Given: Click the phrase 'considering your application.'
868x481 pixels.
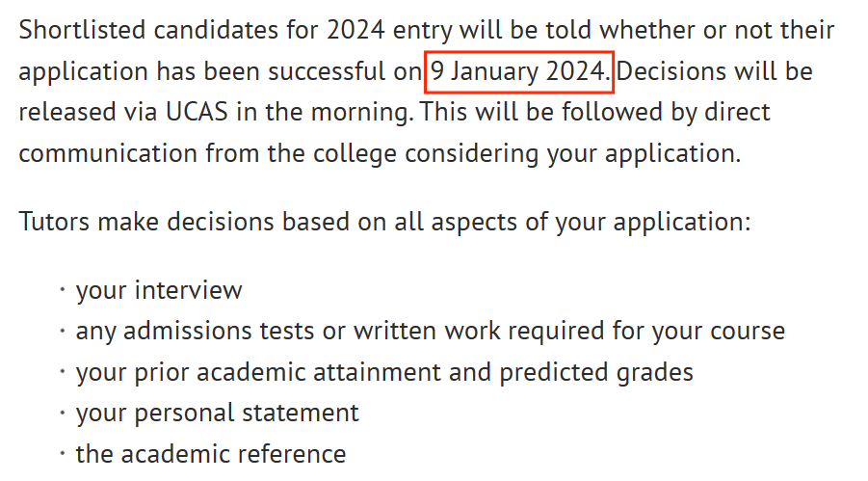Looking at the screenshot, I should (572, 154).
